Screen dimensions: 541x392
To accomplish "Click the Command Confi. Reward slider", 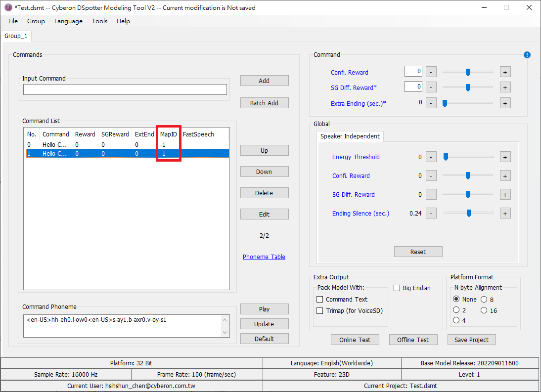I will (468, 72).
